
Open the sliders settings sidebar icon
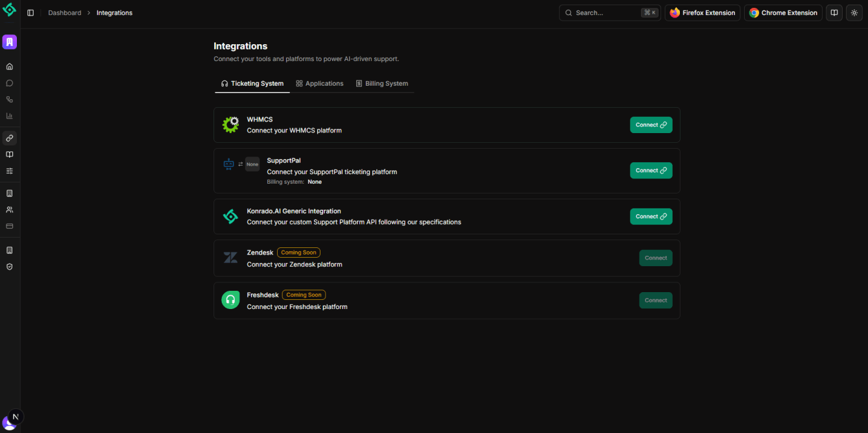point(9,171)
